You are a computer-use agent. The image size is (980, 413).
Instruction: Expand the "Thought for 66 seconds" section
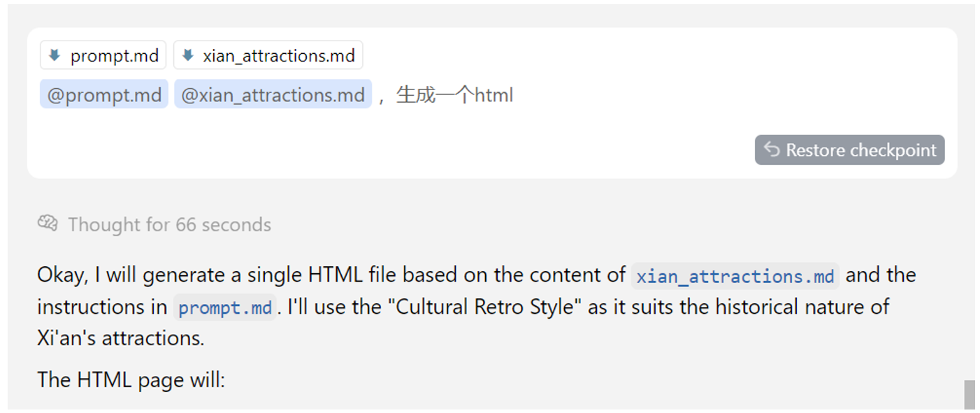(169, 224)
